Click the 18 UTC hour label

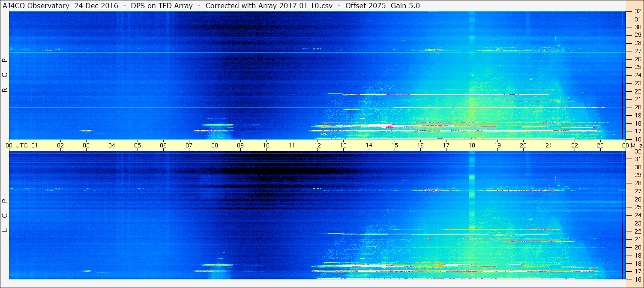(472, 145)
